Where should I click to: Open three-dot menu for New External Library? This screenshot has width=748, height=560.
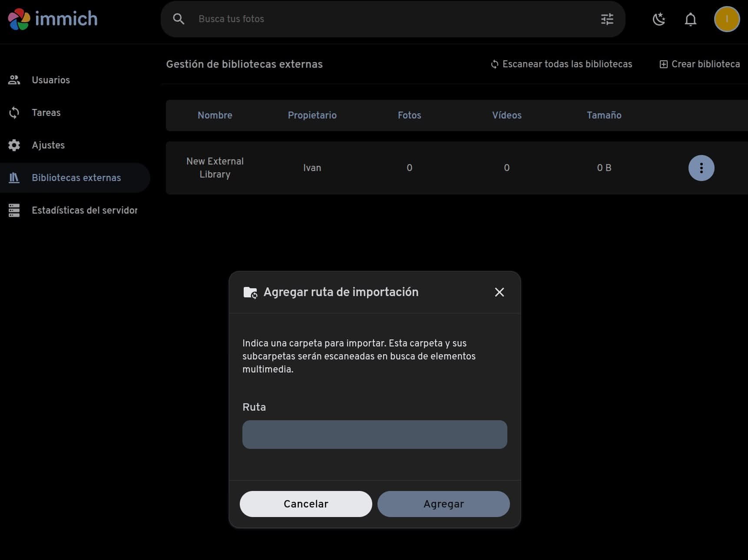(x=701, y=168)
